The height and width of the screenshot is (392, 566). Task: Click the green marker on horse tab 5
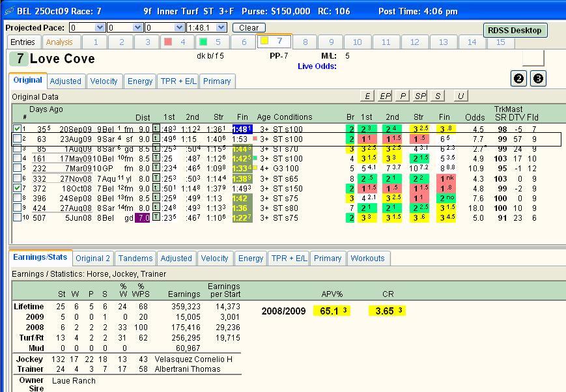203,42
